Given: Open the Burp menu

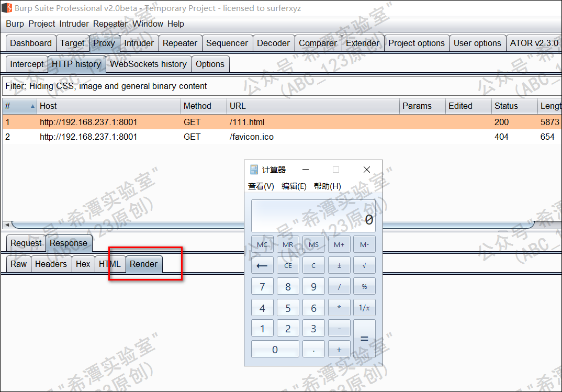Looking at the screenshot, I should pos(15,24).
